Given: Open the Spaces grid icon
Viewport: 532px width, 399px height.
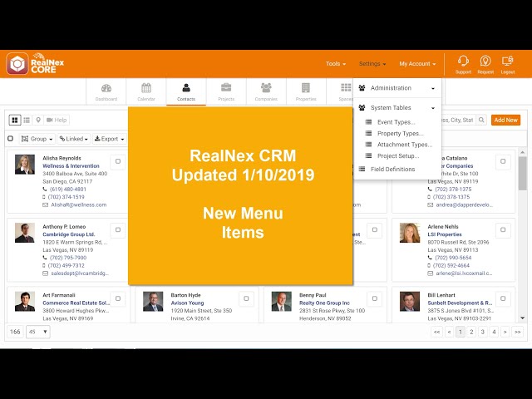Looking at the screenshot, I should 346,88.
